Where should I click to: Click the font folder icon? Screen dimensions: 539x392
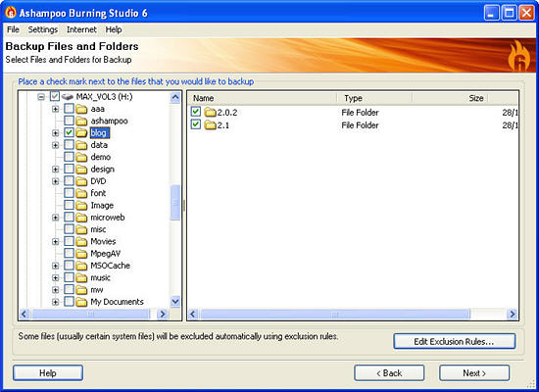(x=81, y=193)
